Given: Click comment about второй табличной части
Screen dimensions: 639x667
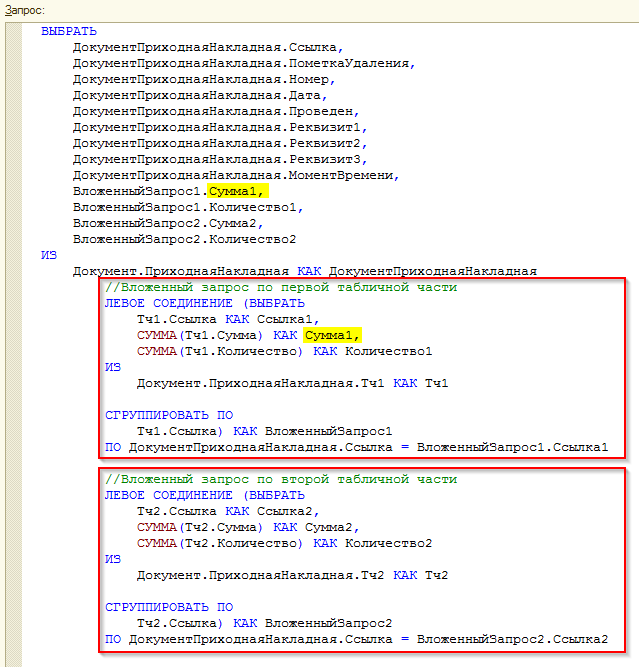Looking at the screenshot, I should [280, 479].
